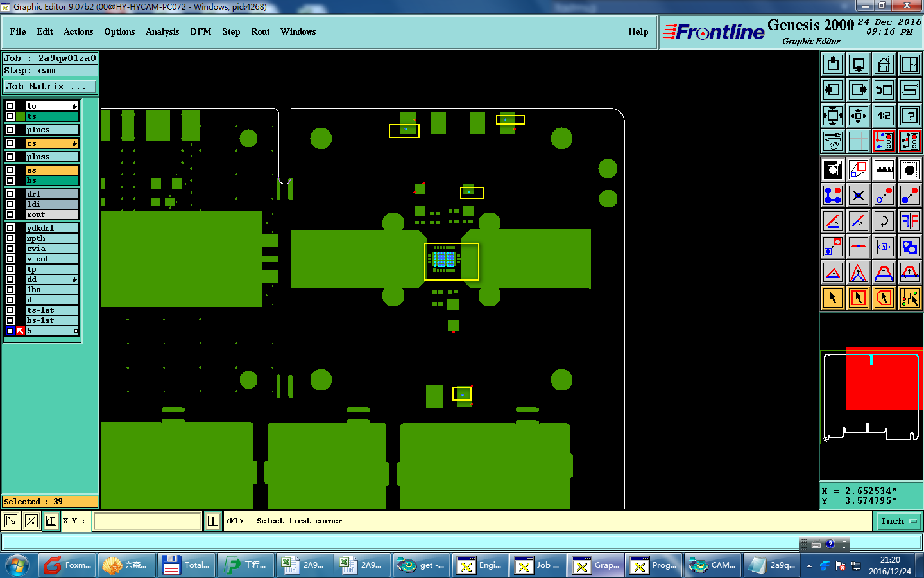Viewport: 924px width, 578px height.
Task: Toggle checkbox for layer v-cut
Action: (10, 259)
